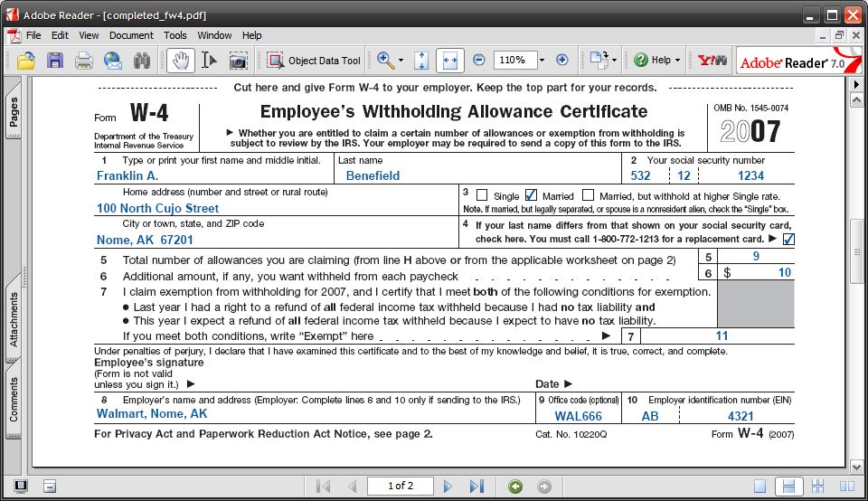Screen dimensions: 868x501
Task: Open the 110% zoom percentage dropdown
Action: pos(542,60)
